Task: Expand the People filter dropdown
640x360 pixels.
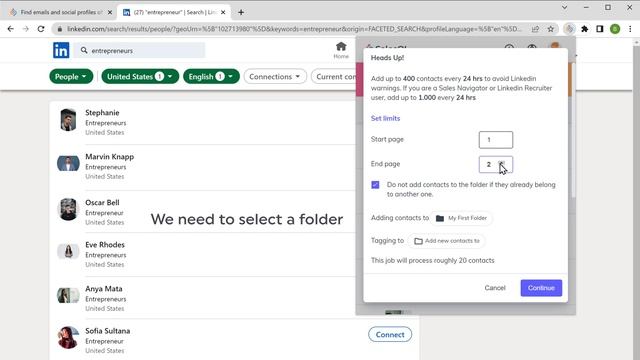Action: (x=71, y=76)
